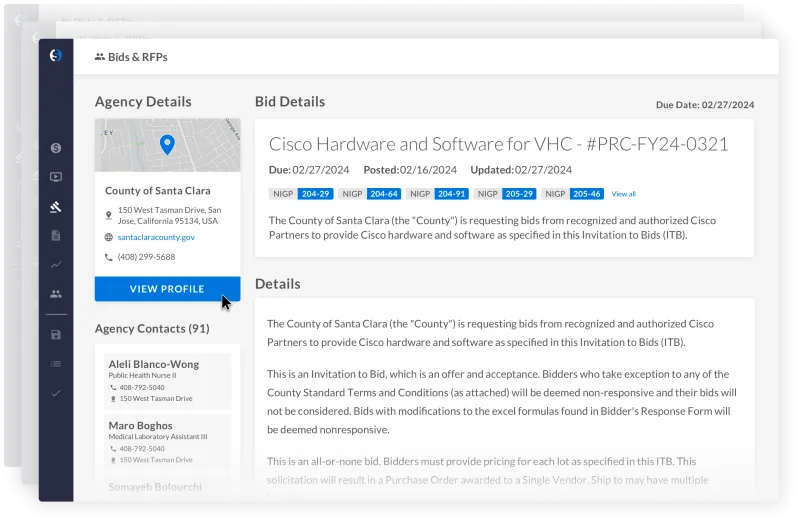Click the app logo in the sidebar
Image resolution: width=800 pixels, height=523 pixels.
click(56, 56)
